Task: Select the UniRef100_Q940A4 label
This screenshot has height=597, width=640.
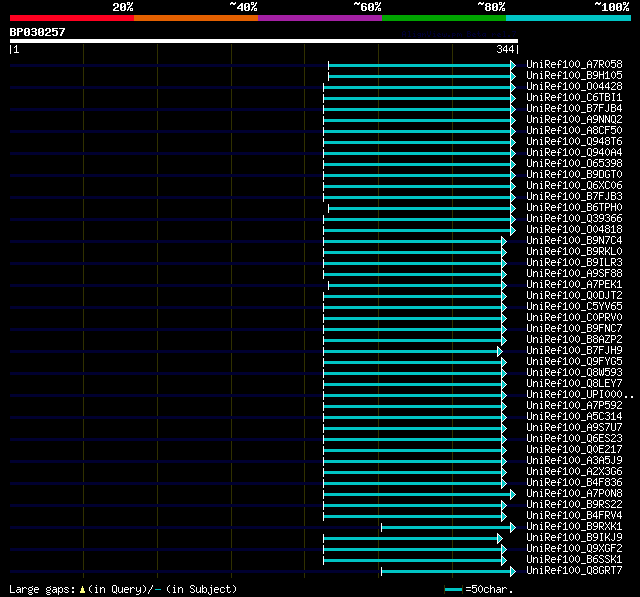Action: coord(574,153)
